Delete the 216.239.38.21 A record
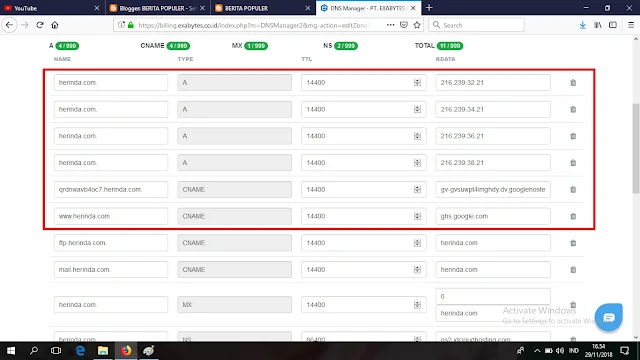This screenshot has width=640, height=360. pos(573,163)
